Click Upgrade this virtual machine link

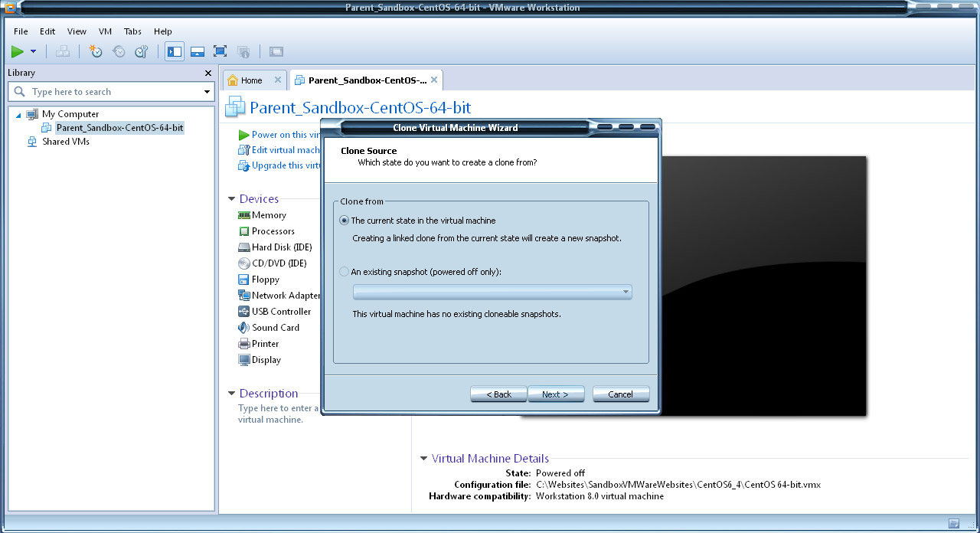286,165
